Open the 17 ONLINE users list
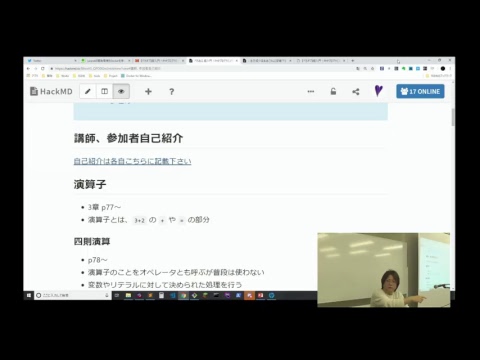Image resolution: width=480 pixels, height=360 pixels. tap(420, 91)
